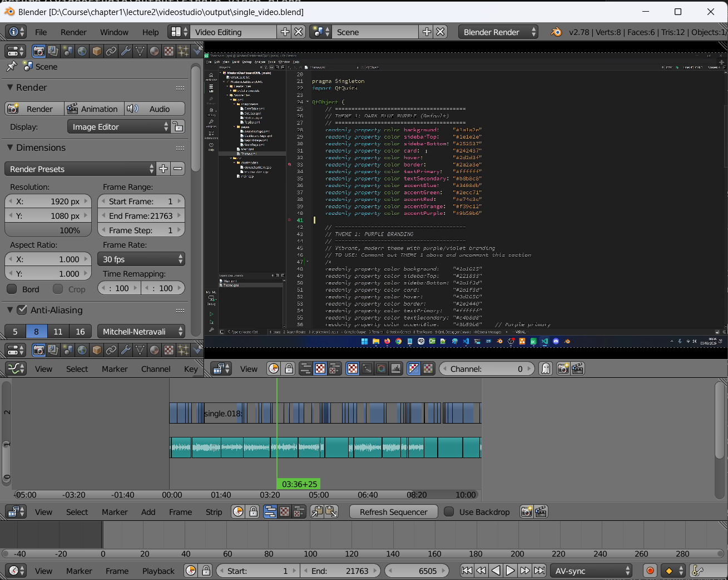Viewport: 728px width, 580px height.
Task: Jump to the last frame with the skip-end icon
Action: 539,571
